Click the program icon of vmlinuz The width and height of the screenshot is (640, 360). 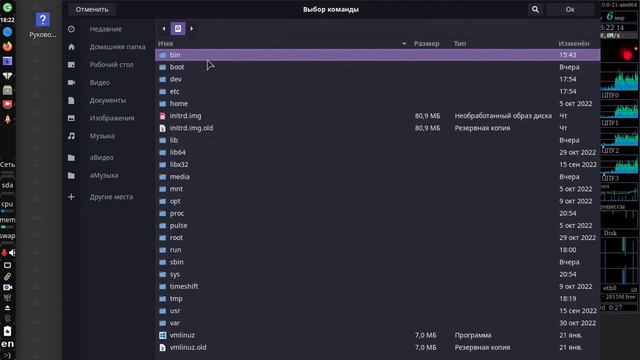[x=162, y=335]
